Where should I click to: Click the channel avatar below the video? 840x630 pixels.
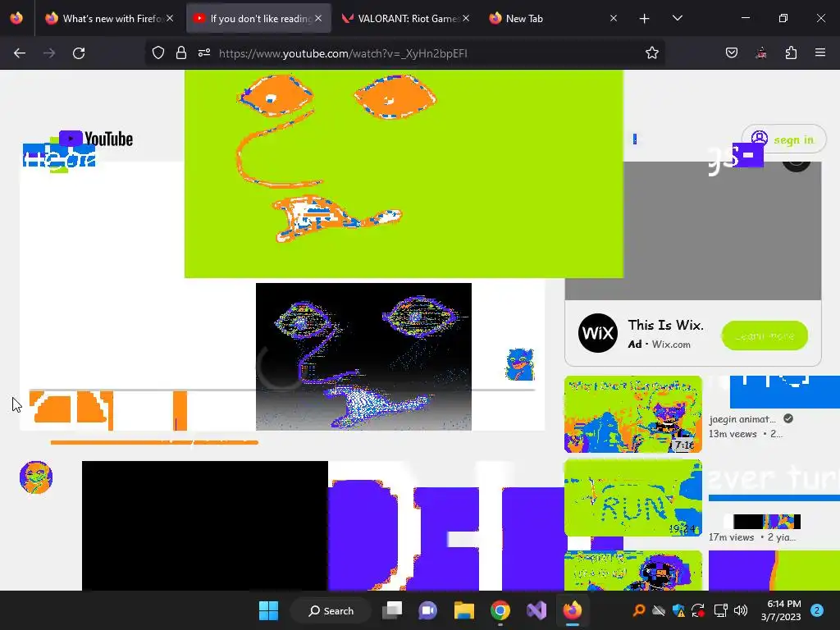tap(36, 477)
